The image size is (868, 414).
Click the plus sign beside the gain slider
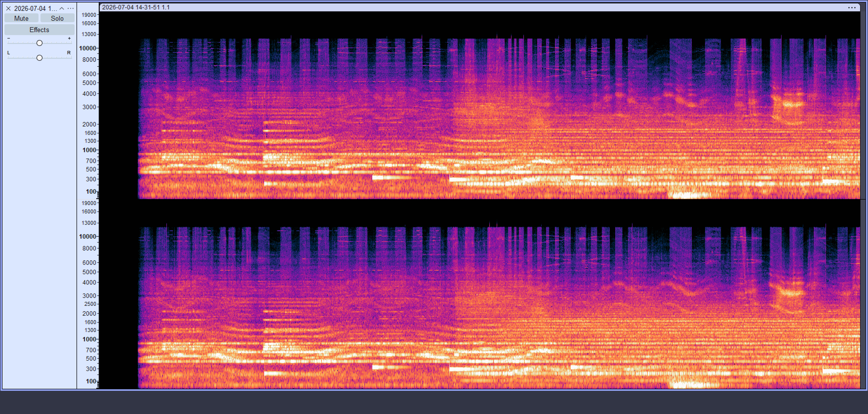[69, 39]
